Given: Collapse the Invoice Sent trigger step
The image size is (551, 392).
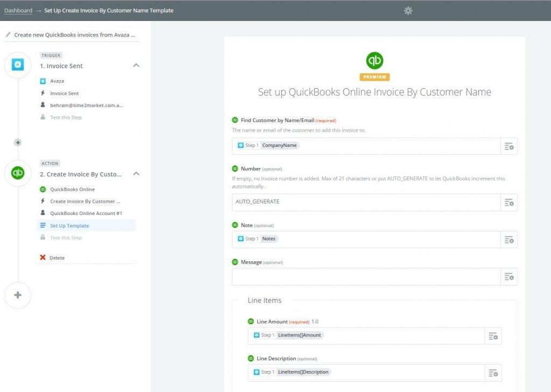Looking at the screenshot, I should pos(135,65).
